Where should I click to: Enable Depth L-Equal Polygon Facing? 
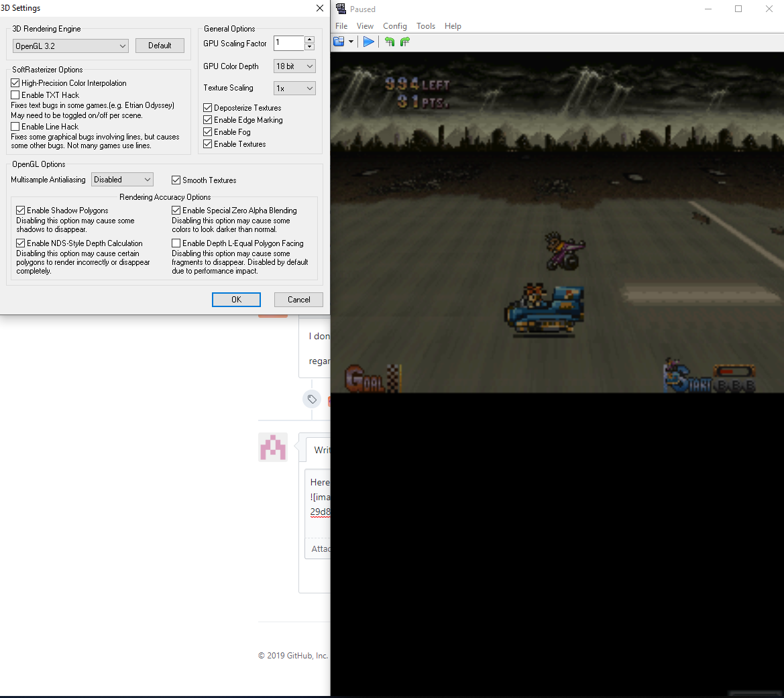coord(175,243)
